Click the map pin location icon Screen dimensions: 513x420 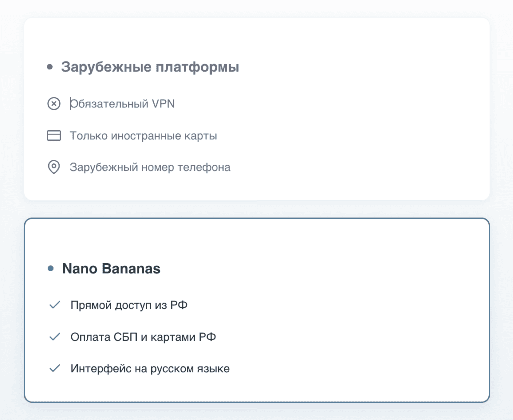click(54, 167)
